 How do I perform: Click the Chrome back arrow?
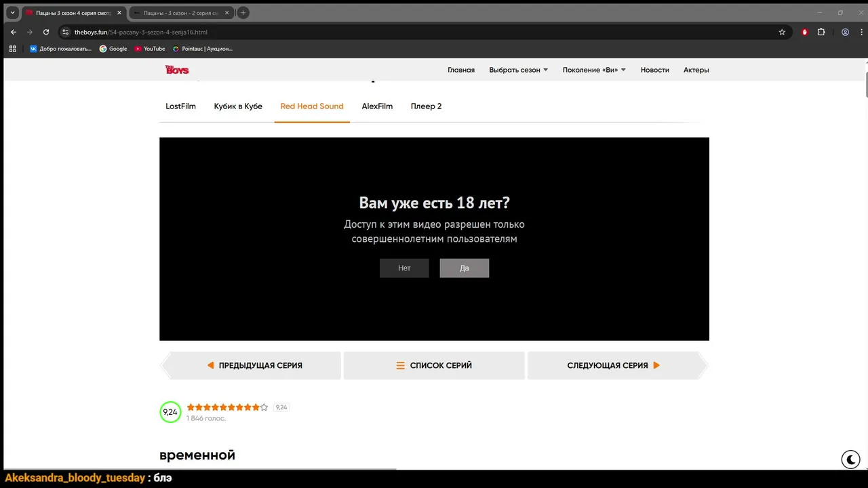[x=13, y=32]
